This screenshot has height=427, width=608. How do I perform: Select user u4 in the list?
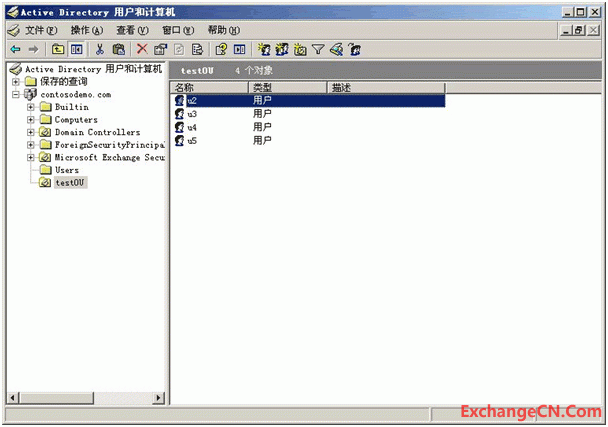[191, 127]
